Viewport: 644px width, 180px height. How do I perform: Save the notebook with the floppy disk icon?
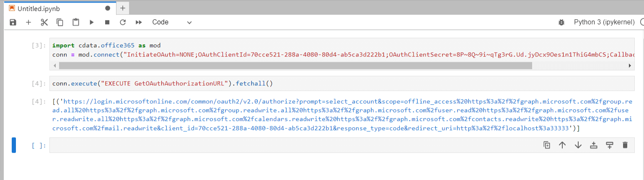point(13,22)
